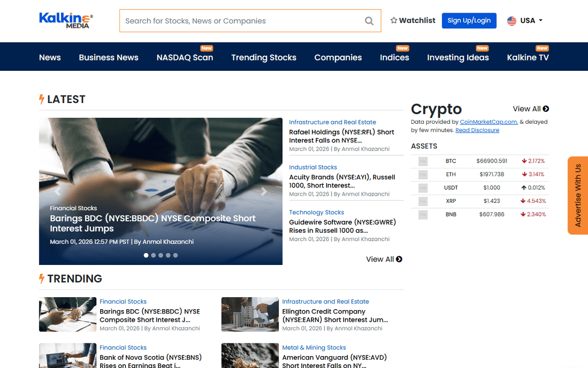Viewport: 588px width, 368px height.
Task: Select the third carousel dot
Action: tap(161, 255)
